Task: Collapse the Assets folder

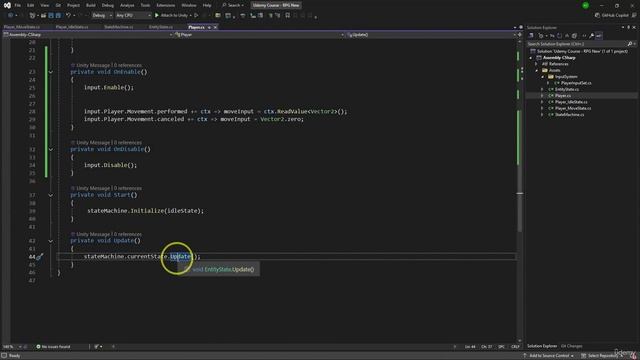Action: (x=536, y=71)
